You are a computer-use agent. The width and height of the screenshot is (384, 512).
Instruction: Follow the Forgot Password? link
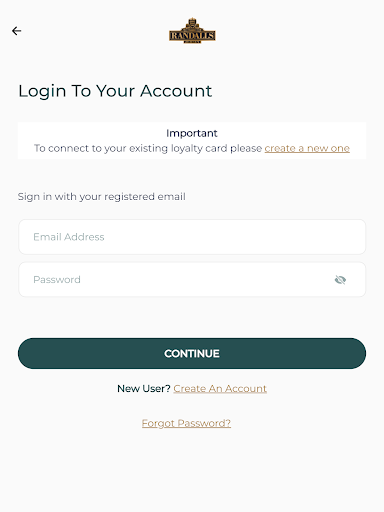click(186, 423)
